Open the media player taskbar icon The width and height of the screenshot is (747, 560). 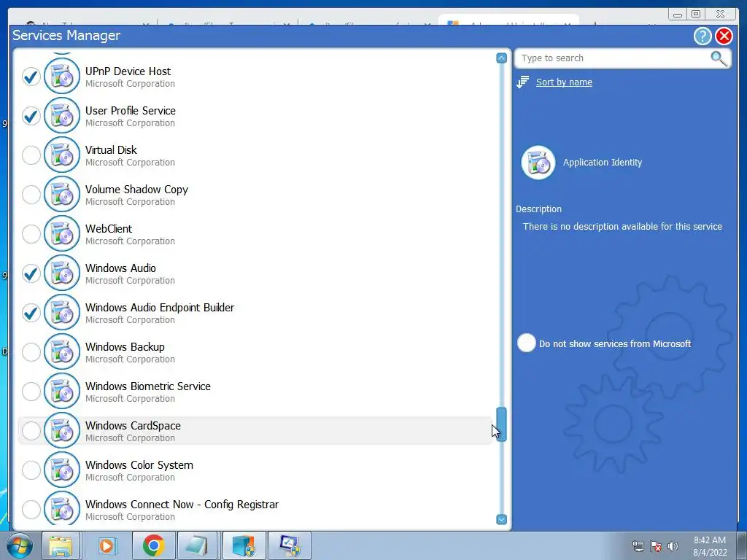click(x=107, y=545)
